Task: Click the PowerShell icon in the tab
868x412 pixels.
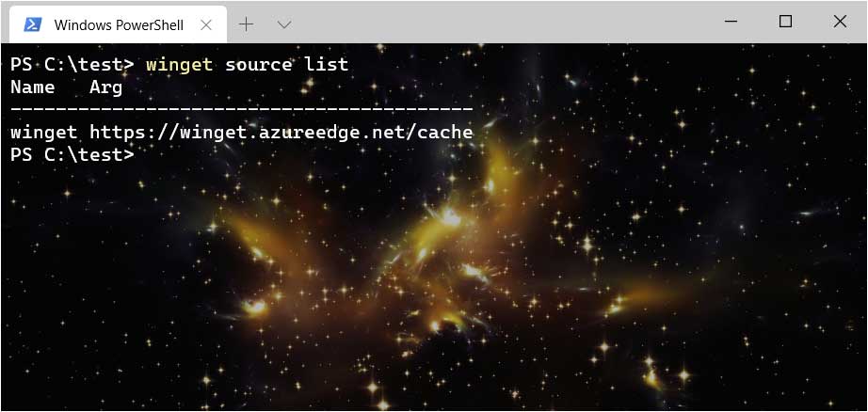Action: click(32, 24)
